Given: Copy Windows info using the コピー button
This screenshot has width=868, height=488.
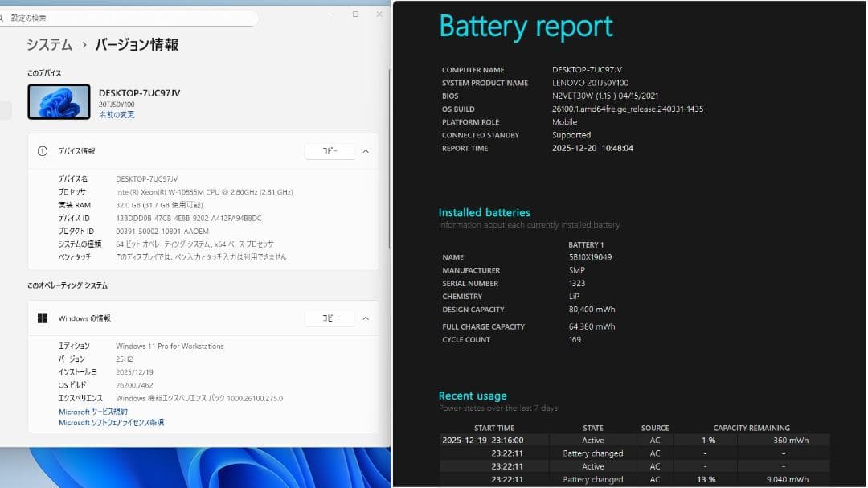Looking at the screenshot, I should click(330, 318).
